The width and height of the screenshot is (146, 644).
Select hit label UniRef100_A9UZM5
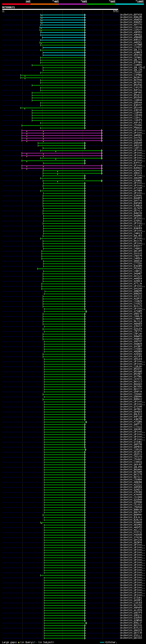click(x=131, y=178)
